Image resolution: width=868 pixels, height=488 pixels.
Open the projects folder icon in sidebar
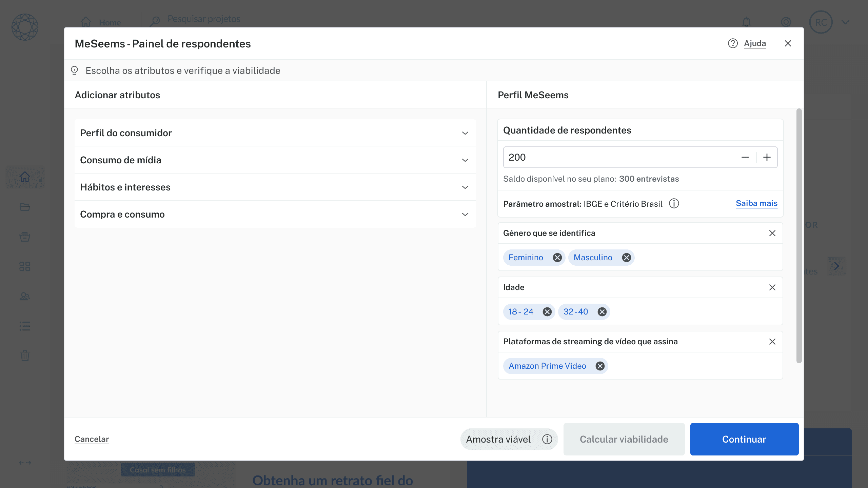pyautogui.click(x=25, y=207)
